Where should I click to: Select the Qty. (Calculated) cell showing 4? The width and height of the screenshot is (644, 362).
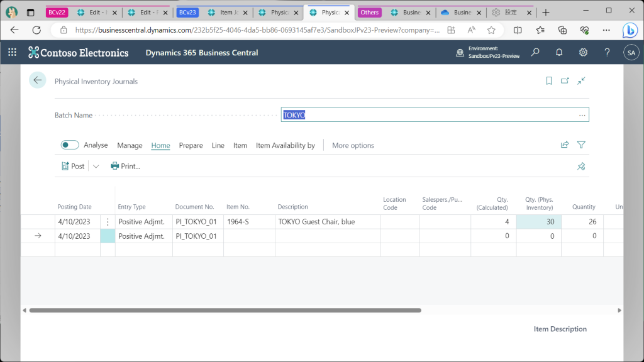(x=494, y=222)
